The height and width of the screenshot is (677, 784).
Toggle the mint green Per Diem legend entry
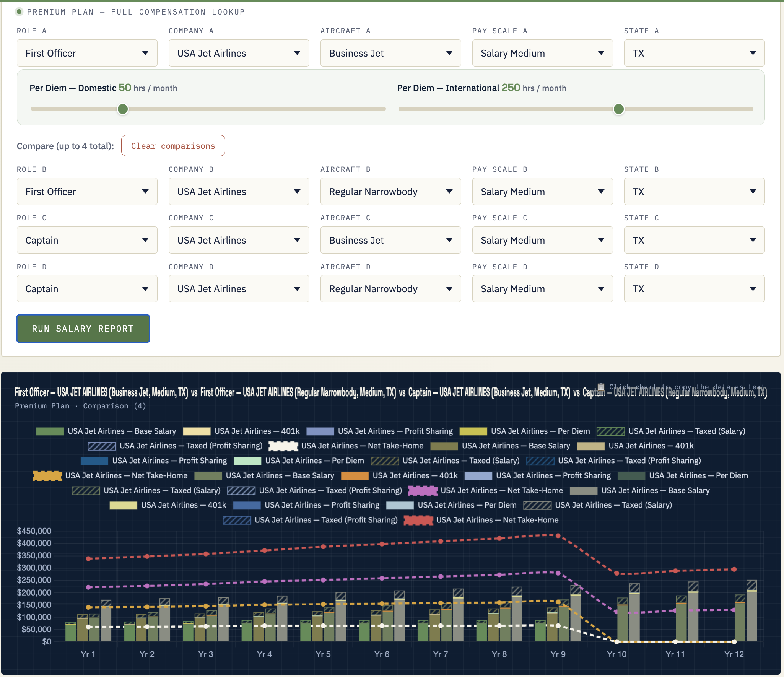(x=299, y=461)
